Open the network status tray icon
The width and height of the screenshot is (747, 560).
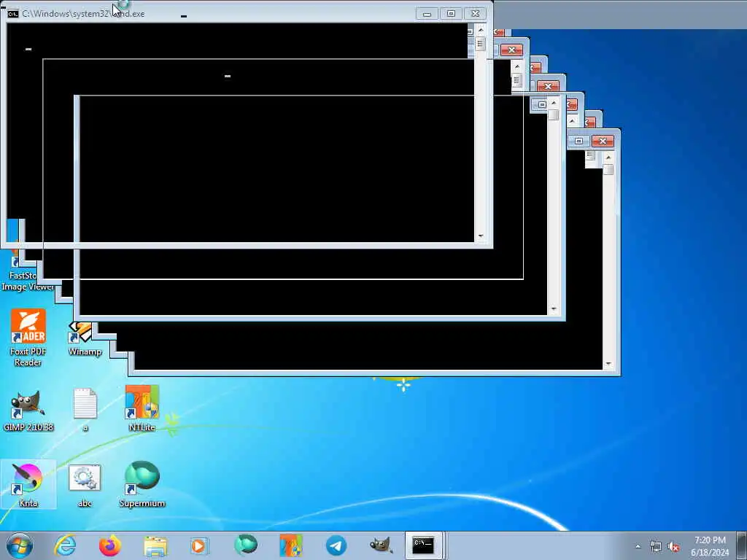pyautogui.click(x=656, y=547)
